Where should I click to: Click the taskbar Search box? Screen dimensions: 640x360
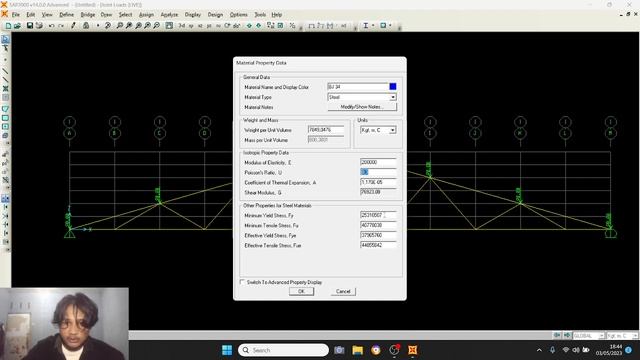(283, 350)
